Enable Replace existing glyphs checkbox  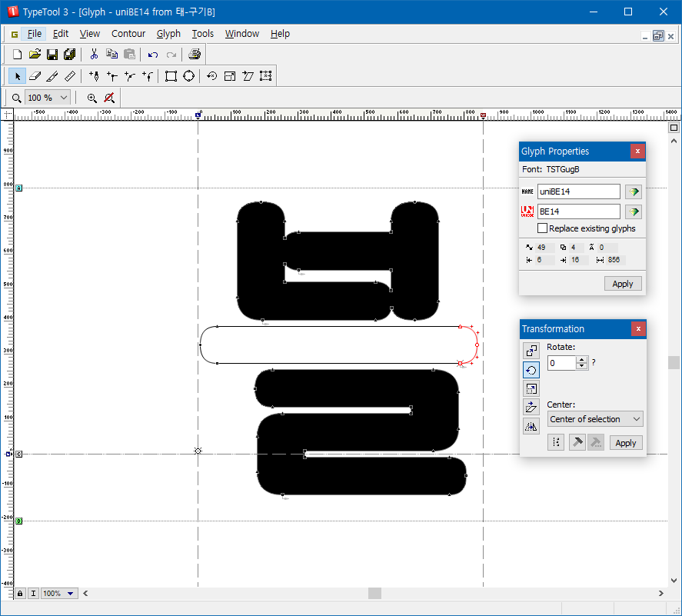[x=542, y=228]
